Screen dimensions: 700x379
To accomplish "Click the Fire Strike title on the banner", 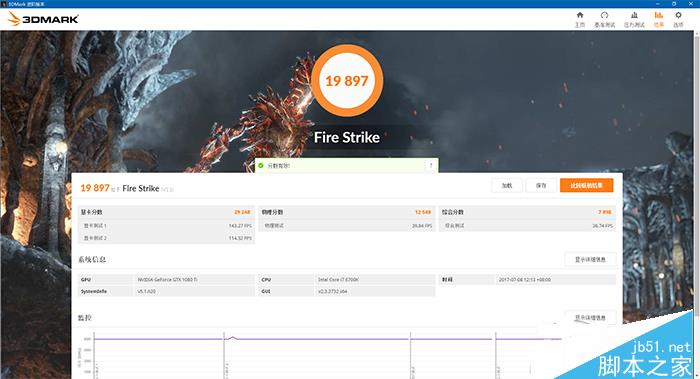I will [x=347, y=137].
